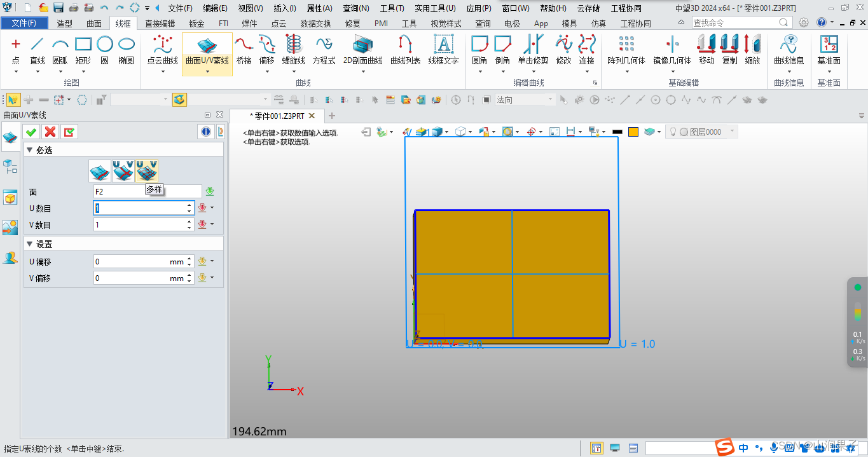Select the 多样 multiple U/V curves mode
This screenshot has height=457, width=868.
pyautogui.click(x=147, y=171)
